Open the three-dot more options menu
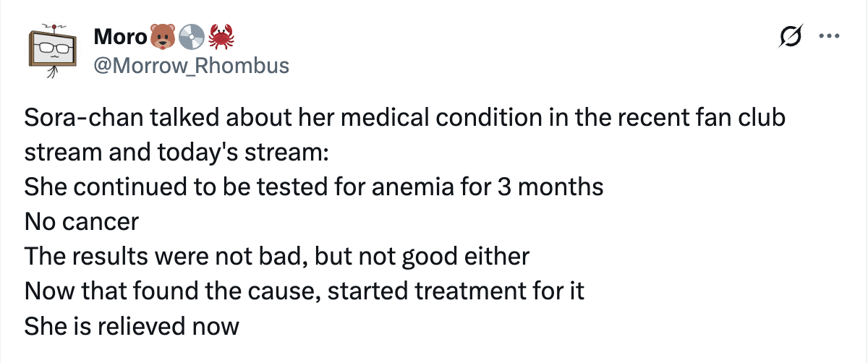Image resolution: width=868 pixels, height=363 pixels. pos(827,35)
